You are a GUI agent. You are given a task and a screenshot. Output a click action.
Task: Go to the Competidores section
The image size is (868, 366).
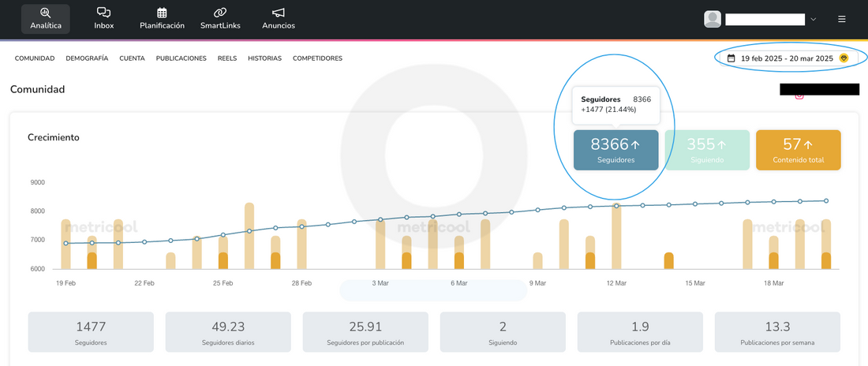click(x=317, y=58)
